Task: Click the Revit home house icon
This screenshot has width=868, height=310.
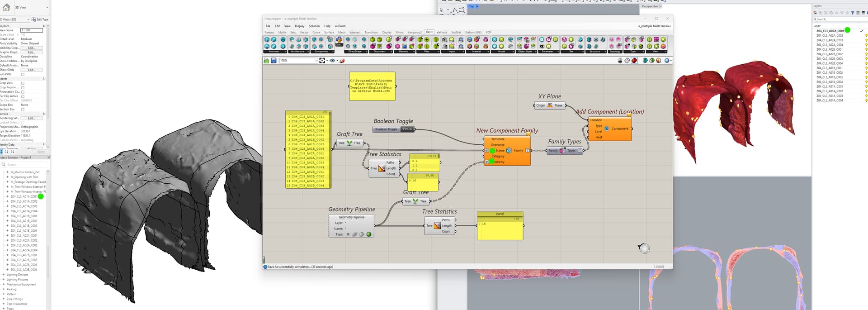Action: pyautogui.click(x=6, y=8)
